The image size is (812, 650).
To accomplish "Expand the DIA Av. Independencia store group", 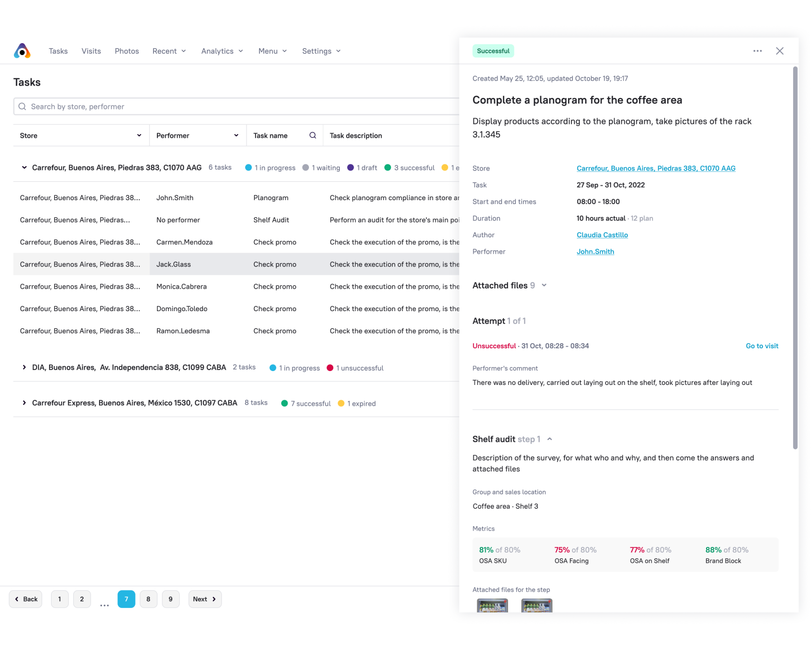I will (24, 368).
